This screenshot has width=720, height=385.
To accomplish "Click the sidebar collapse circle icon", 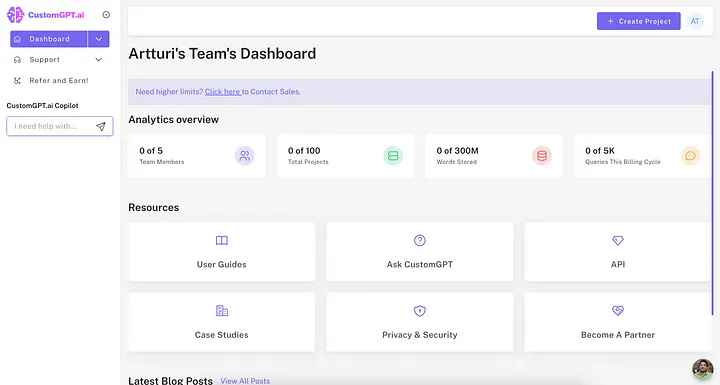I will [106, 15].
